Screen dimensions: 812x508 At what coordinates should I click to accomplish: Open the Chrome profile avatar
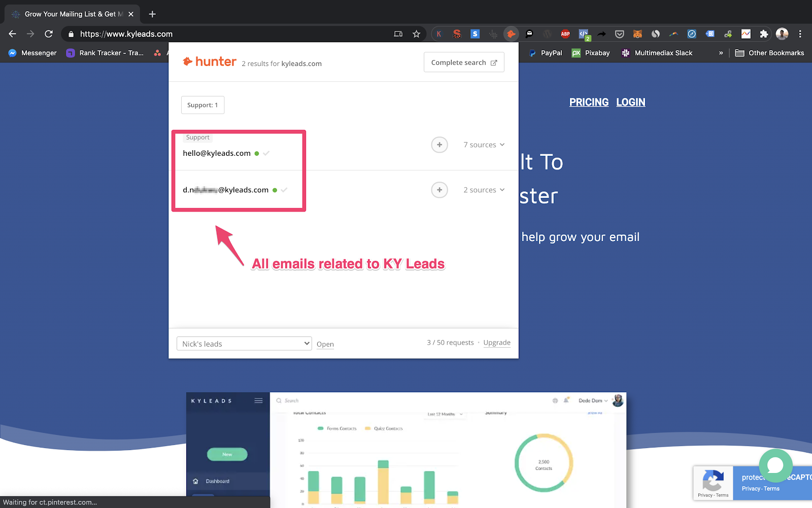click(782, 34)
